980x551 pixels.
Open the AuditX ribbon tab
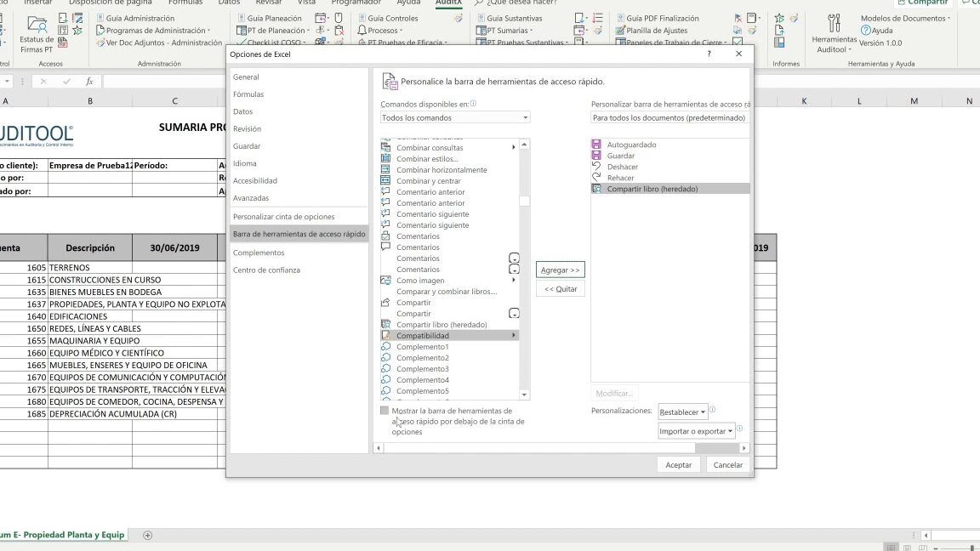[x=448, y=3]
